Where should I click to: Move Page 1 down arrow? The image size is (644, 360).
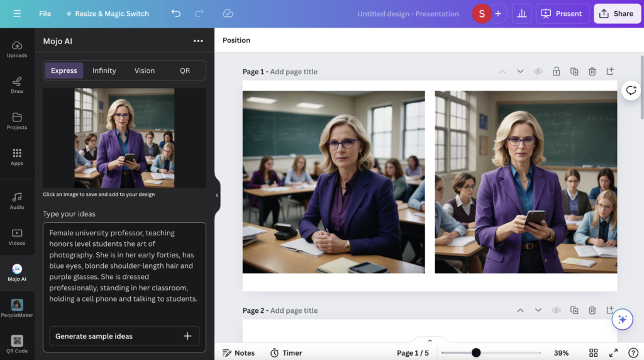coord(520,72)
